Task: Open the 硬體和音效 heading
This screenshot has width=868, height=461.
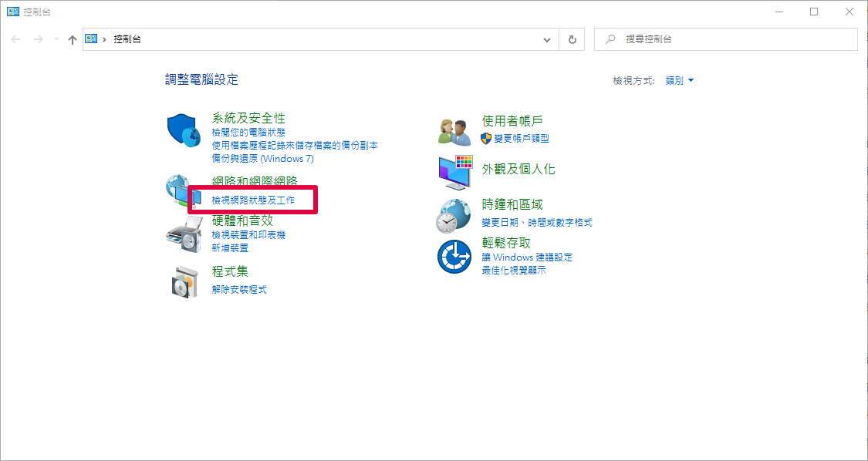Action: click(242, 220)
